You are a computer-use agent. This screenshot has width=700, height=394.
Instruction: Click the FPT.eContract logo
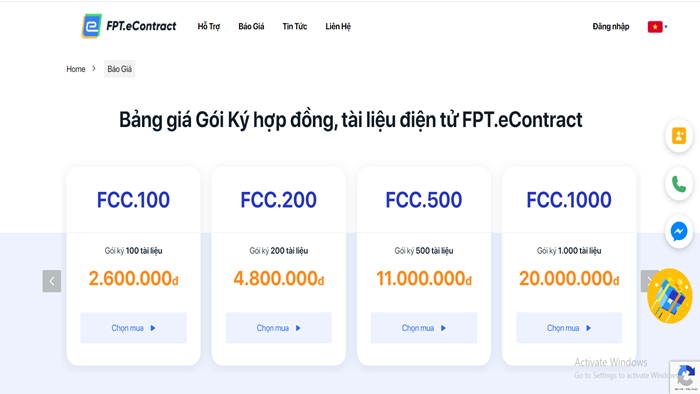click(x=129, y=26)
